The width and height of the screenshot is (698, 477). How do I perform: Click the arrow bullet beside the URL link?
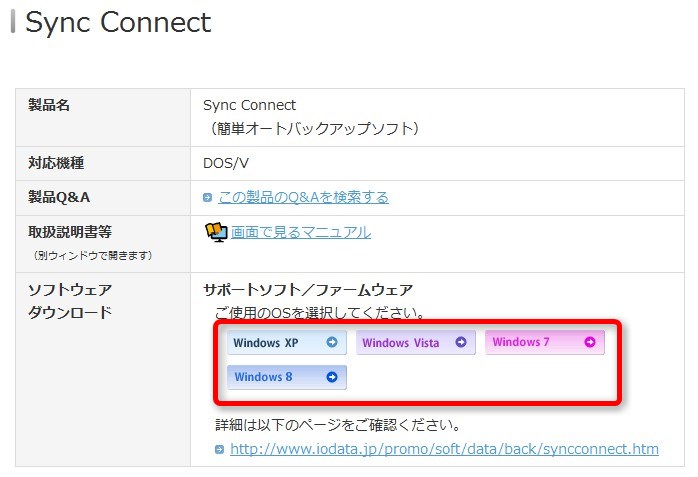click(219, 449)
